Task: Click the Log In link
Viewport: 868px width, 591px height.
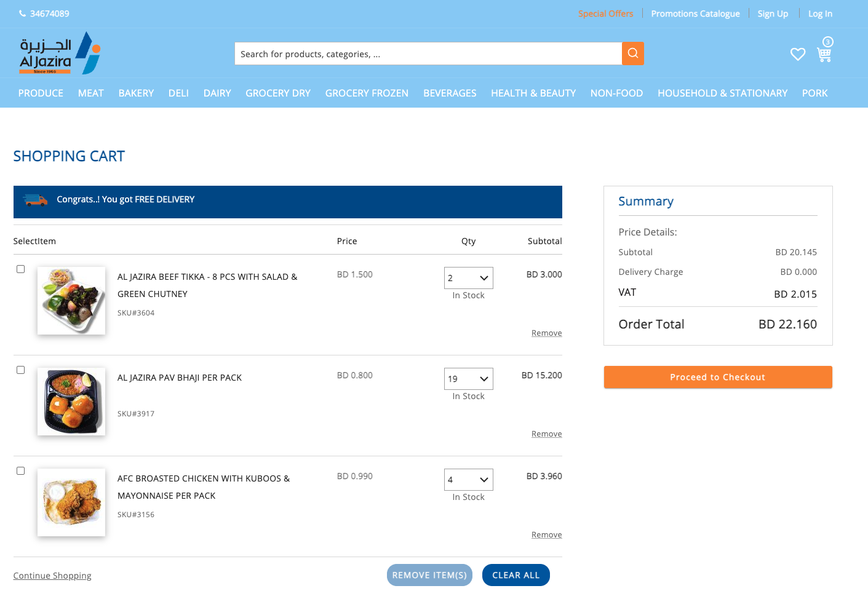Action: pyautogui.click(x=820, y=14)
